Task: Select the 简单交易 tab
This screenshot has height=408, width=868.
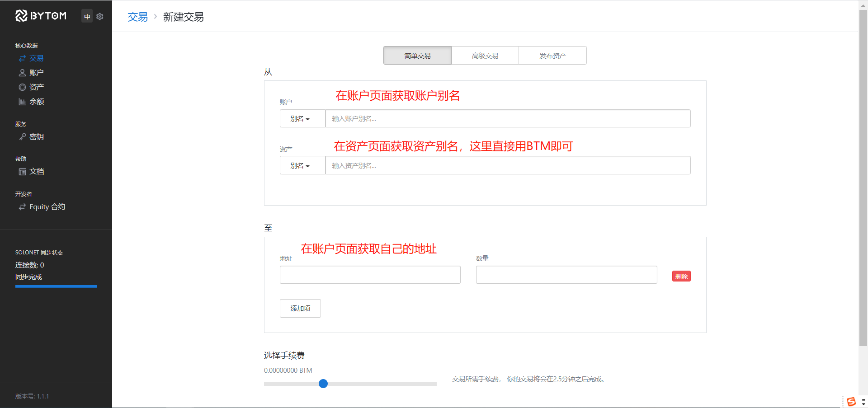Action: tap(417, 55)
